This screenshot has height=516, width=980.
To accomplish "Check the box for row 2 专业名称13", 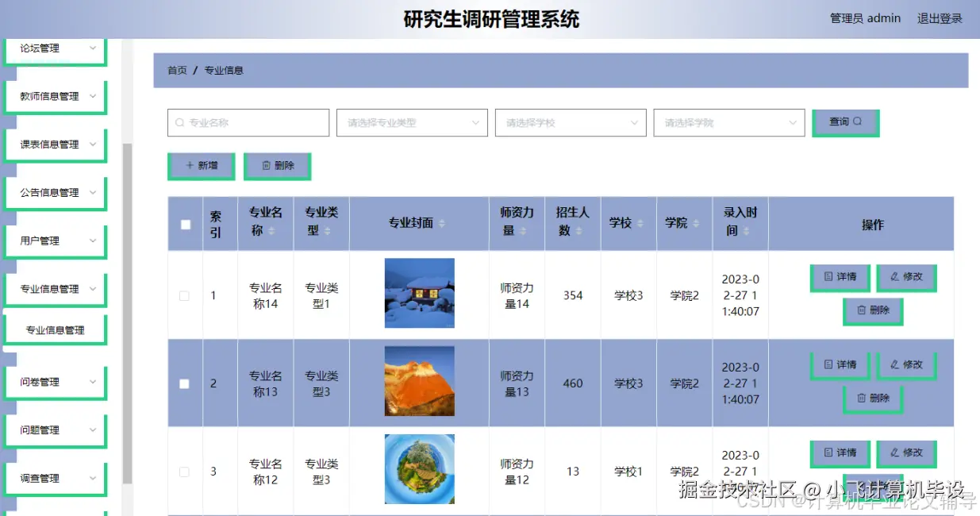I will point(185,383).
